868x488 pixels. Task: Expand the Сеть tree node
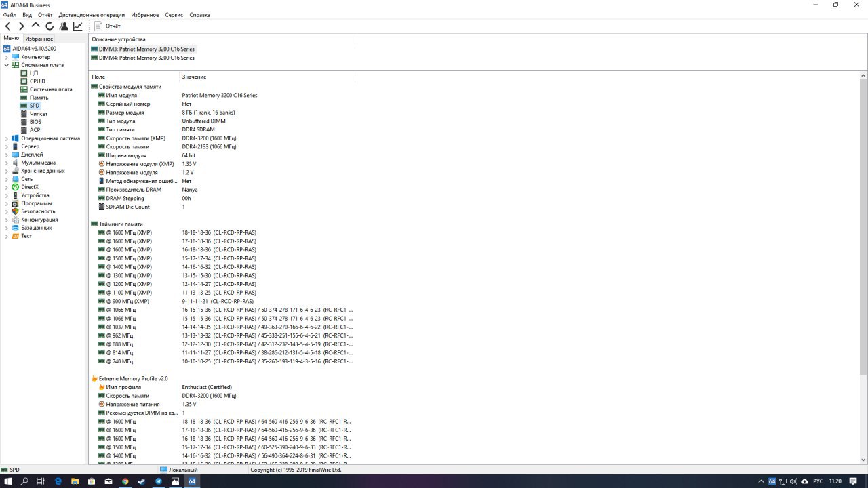click(7, 179)
